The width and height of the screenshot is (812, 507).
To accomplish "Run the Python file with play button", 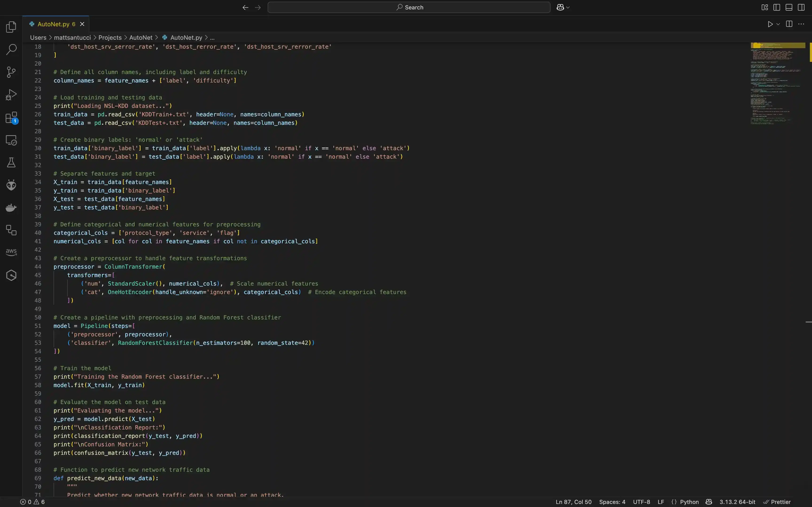I will (770, 24).
